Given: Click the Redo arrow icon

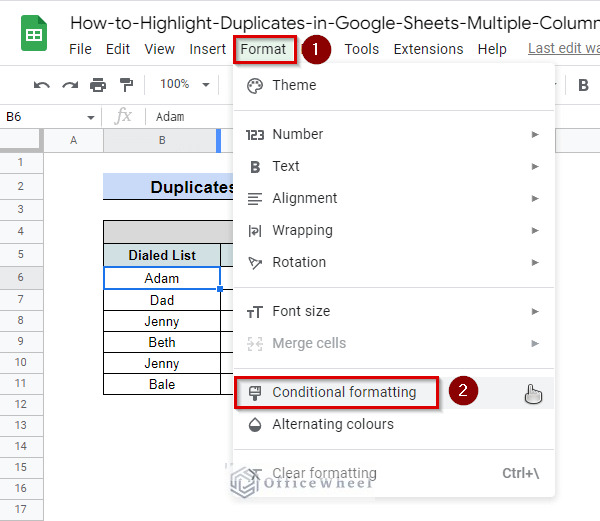Looking at the screenshot, I should (70, 85).
